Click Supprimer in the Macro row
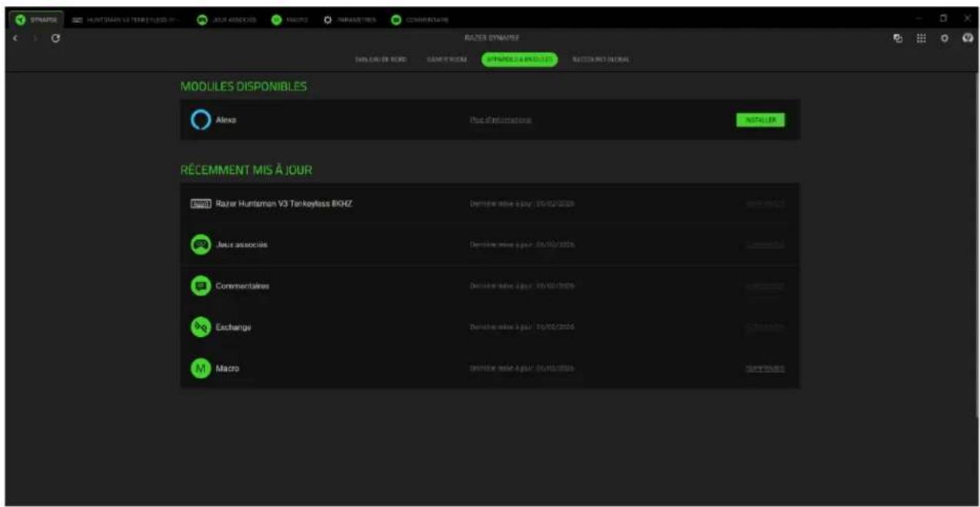980x507 pixels. click(765, 369)
